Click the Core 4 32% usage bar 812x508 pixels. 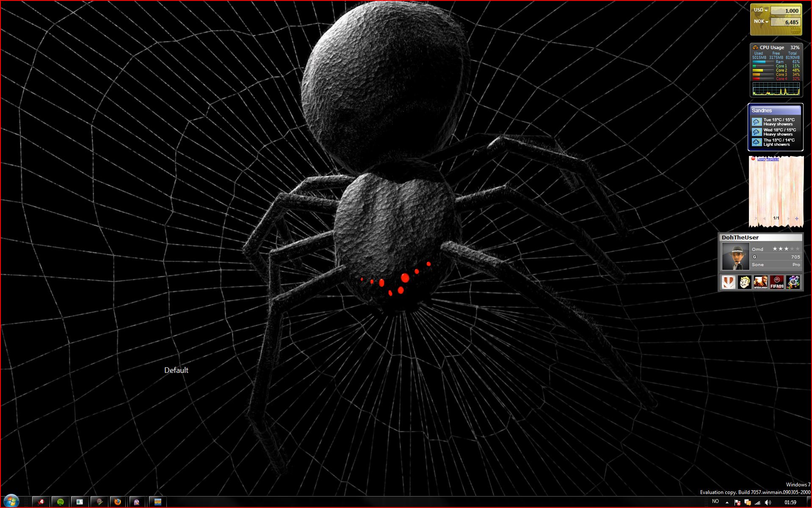coord(763,79)
